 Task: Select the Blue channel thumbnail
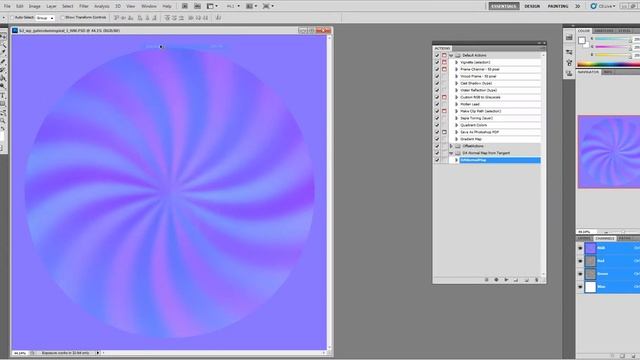click(591, 287)
